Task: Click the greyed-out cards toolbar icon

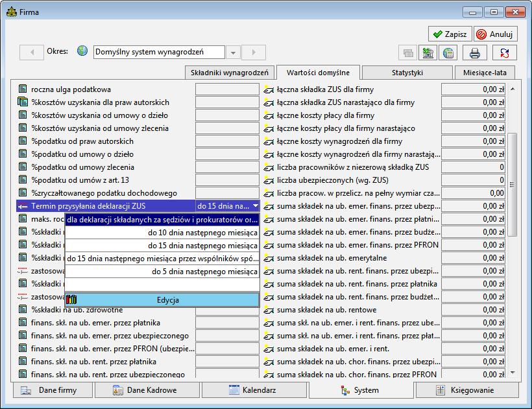Action: 408,53
